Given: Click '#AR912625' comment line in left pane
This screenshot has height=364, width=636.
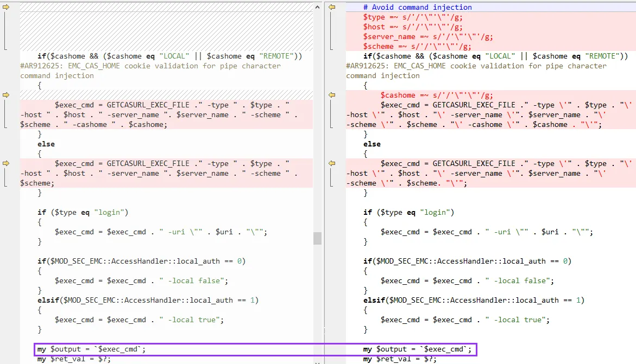Looking at the screenshot, I should coord(150,66).
